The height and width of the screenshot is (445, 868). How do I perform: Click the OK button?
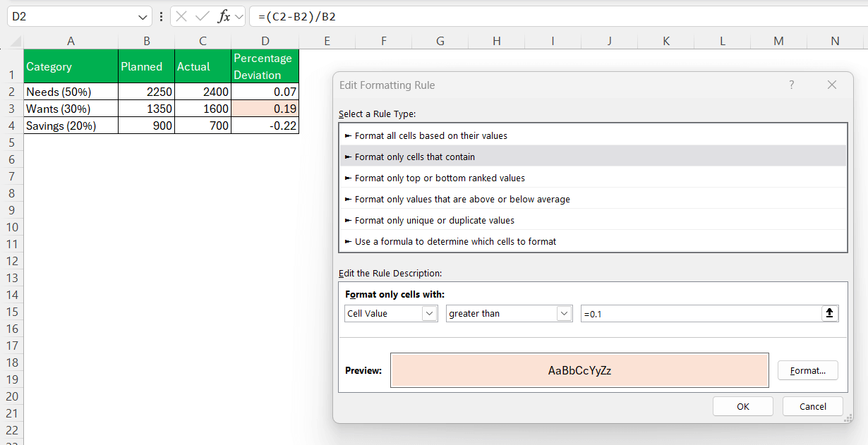pyautogui.click(x=743, y=406)
